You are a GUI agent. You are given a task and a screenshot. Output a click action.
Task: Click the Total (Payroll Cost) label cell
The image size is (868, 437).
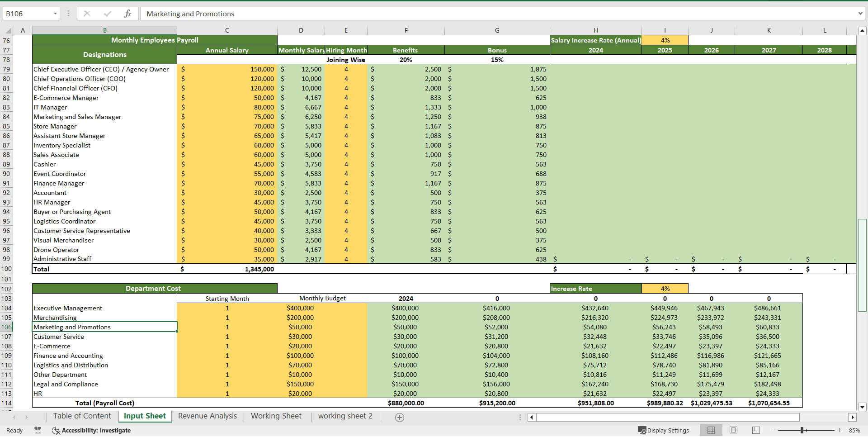click(x=104, y=403)
